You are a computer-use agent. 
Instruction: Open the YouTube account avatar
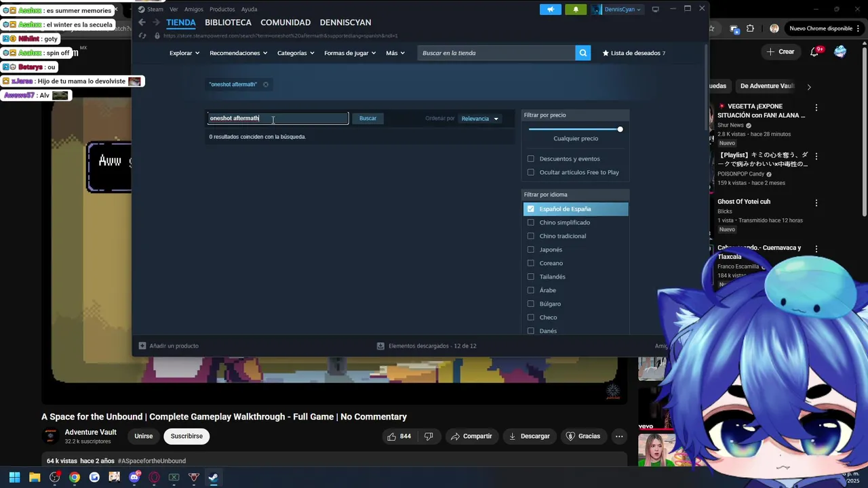pos(840,52)
